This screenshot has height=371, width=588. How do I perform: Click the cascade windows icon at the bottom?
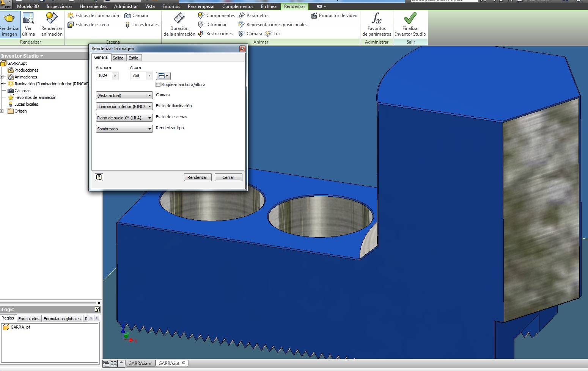click(x=106, y=363)
